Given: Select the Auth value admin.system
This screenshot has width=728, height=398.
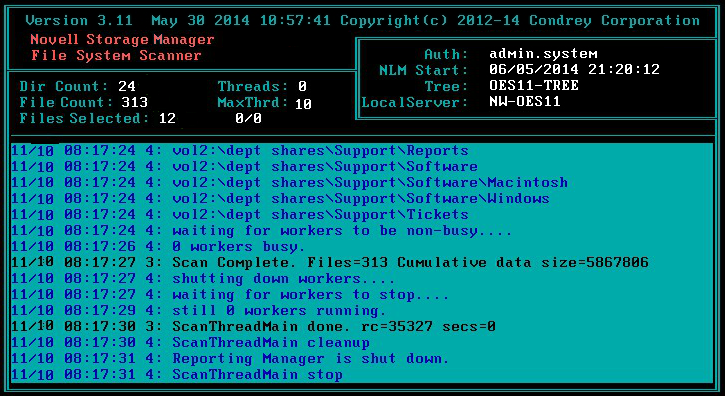Looking at the screenshot, I should point(543,54).
